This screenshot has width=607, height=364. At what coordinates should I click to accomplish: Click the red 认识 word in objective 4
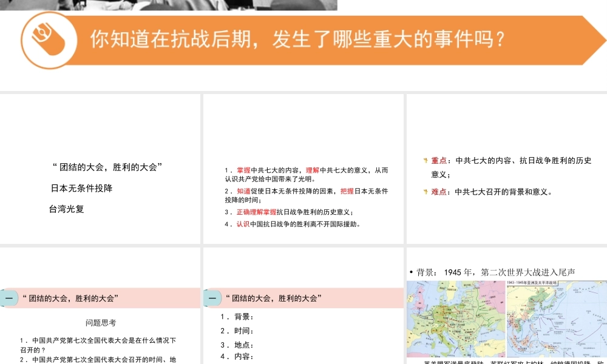pos(243,224)
